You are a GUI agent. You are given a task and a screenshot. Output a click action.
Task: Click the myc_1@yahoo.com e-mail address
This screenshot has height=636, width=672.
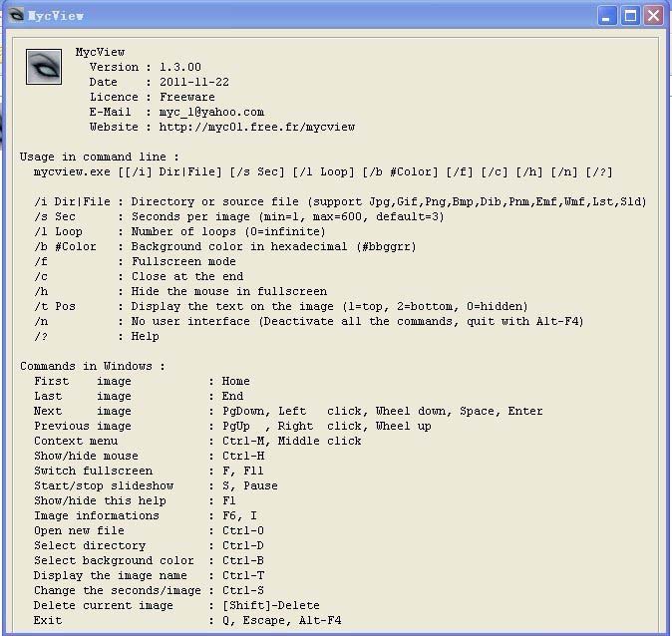[210, 112]
